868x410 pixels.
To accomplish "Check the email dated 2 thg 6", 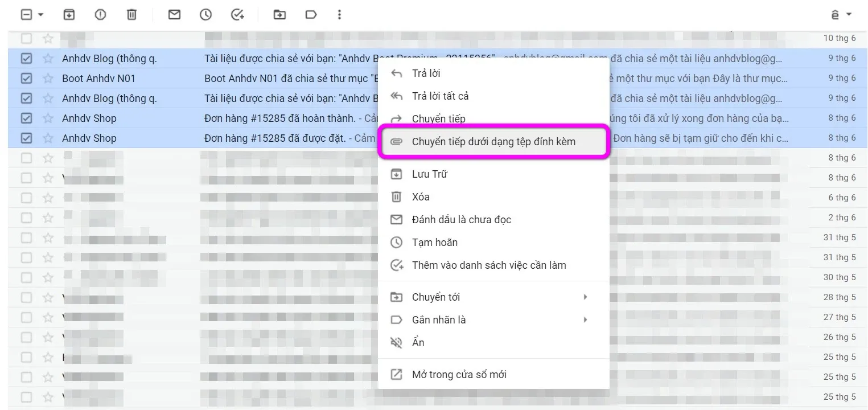I will 26,218.
